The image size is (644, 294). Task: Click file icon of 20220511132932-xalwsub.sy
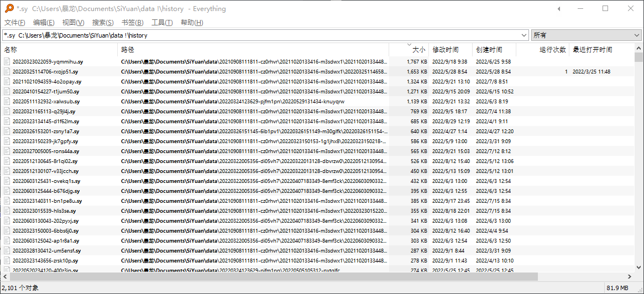pos(7,102)
